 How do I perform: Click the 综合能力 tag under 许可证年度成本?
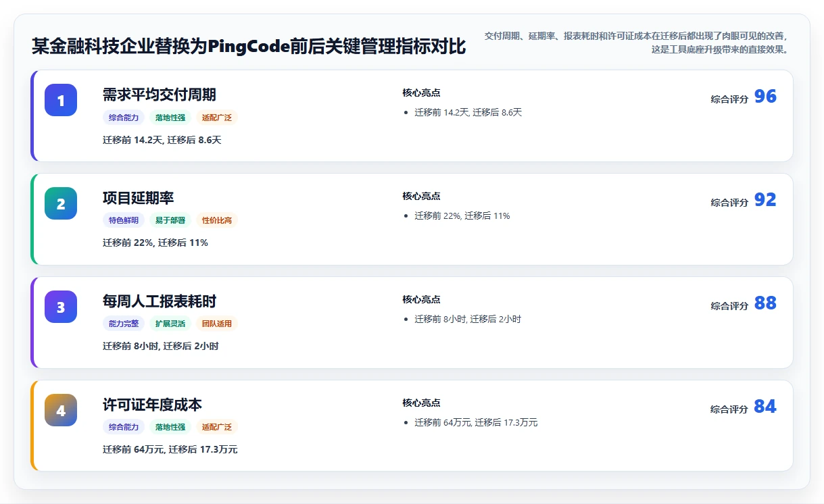point(124,427)
